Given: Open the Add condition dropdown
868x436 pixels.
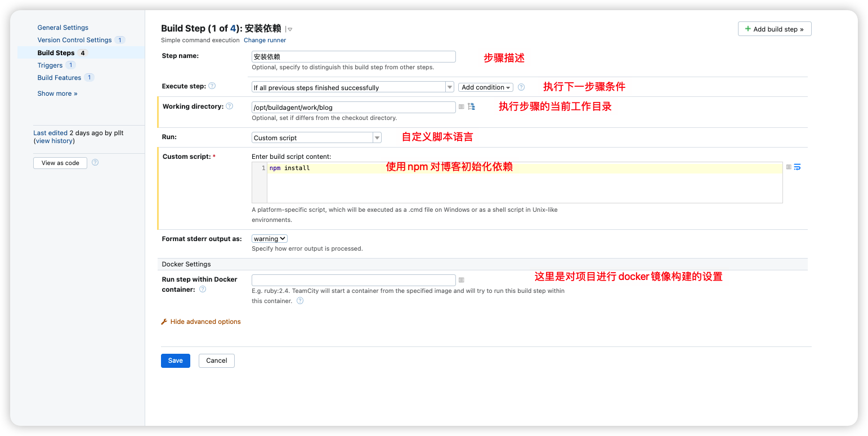Looking at the screenshot, I should coord(486,87).
